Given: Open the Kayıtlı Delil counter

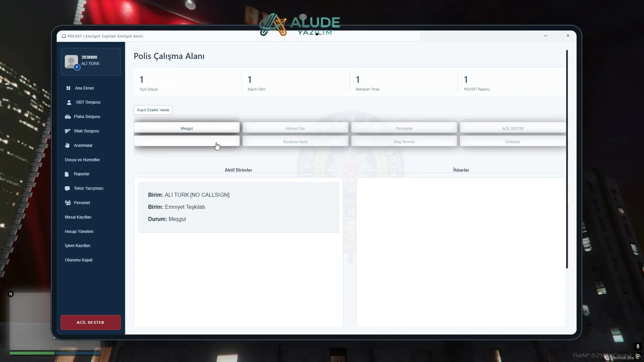Looking at the screenshot, I should coord(296,82).
